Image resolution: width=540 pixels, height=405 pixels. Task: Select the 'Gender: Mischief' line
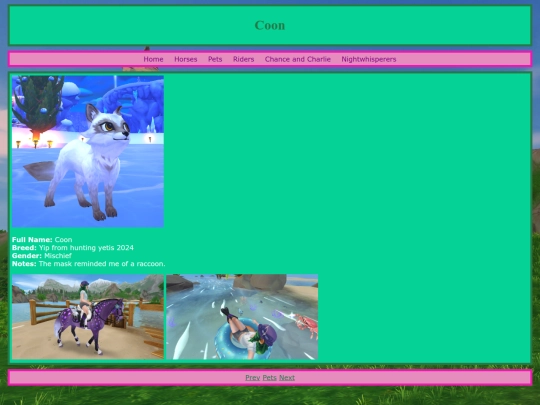click(x=42, y=256)
